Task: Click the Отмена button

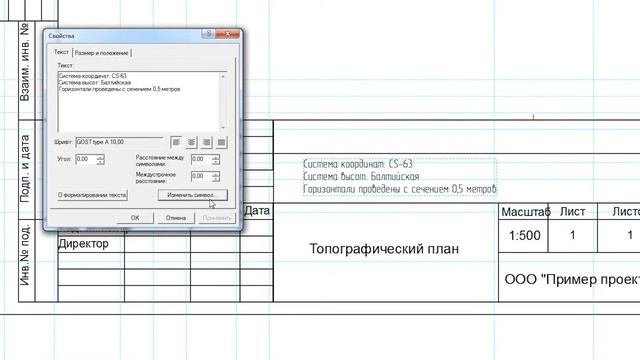Action: (176, 218)
